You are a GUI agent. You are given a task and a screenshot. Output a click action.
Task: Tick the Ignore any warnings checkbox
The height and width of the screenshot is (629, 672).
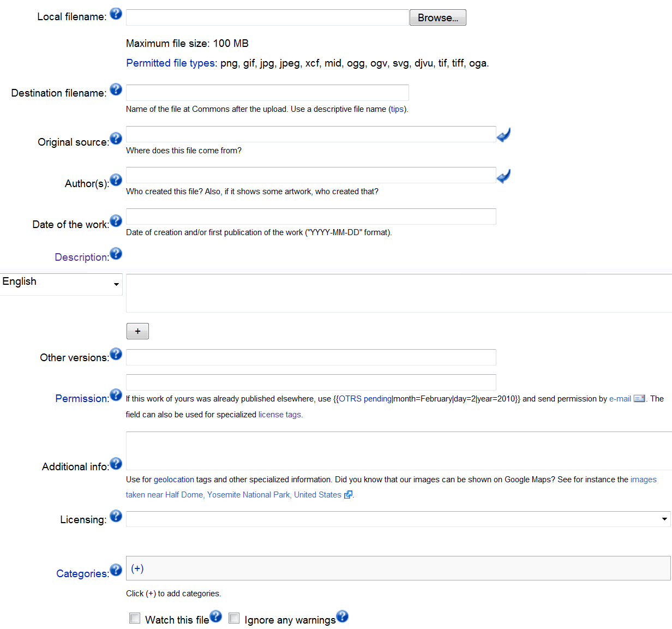234,618
